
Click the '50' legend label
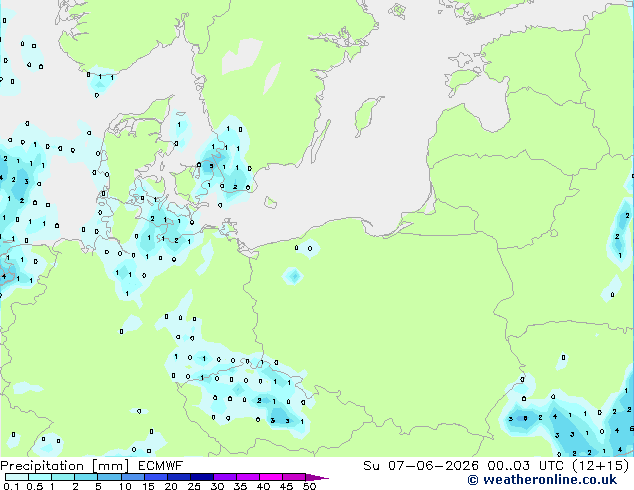click(310, 486)
